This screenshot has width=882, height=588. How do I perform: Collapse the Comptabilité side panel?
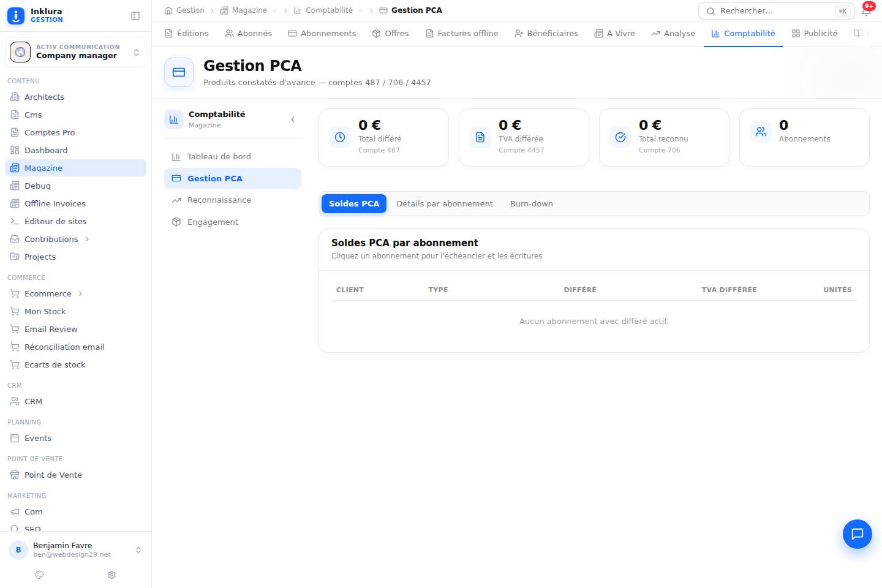coord(293,119)
